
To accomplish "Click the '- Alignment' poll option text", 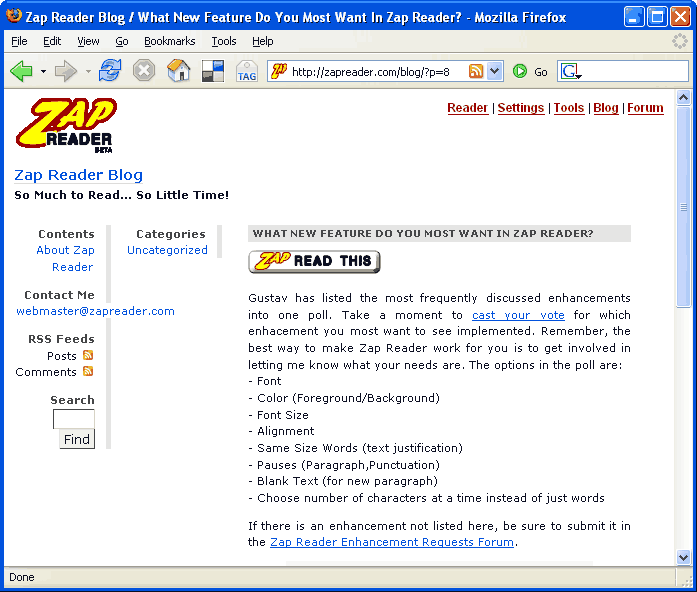I will [281, 431].
